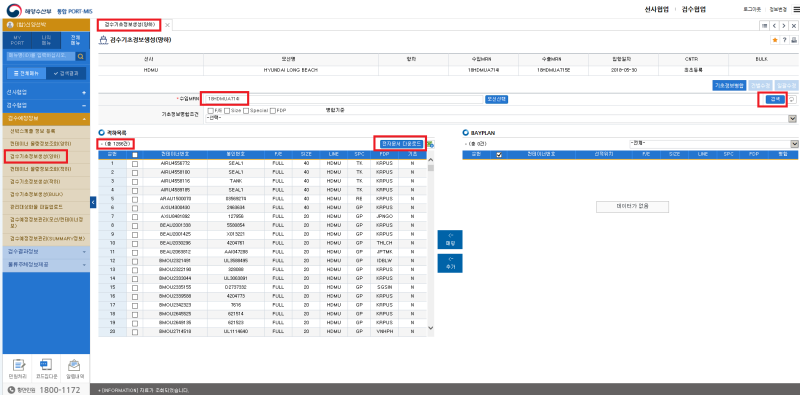Viewport: 800px width, 395px height.
Task: Switch to 전체 메뉴 sidebar tab
Action: [75, 40]
